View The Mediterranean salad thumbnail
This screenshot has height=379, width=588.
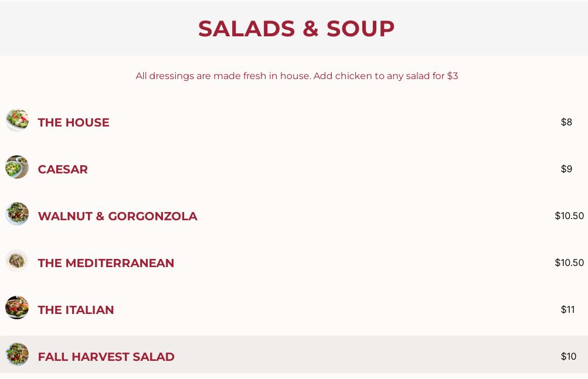point(17,261)
